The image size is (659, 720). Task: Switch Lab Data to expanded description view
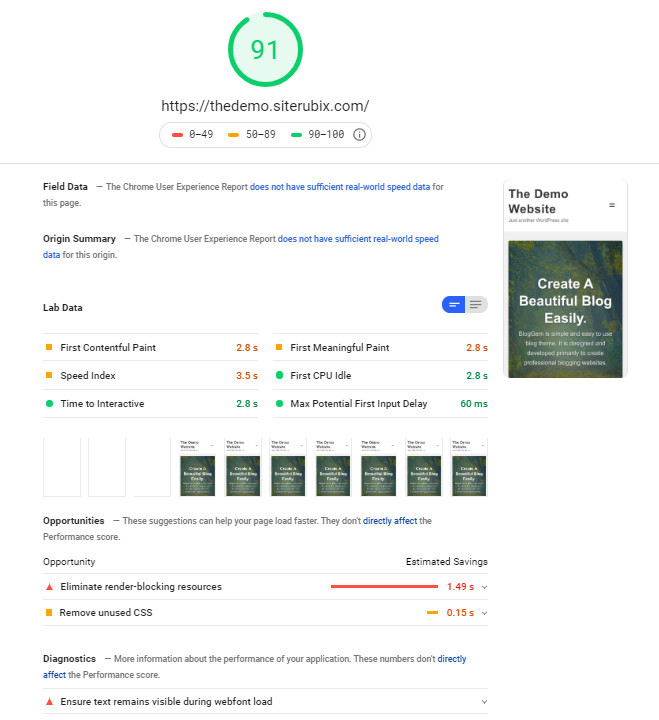click(476, 304)
